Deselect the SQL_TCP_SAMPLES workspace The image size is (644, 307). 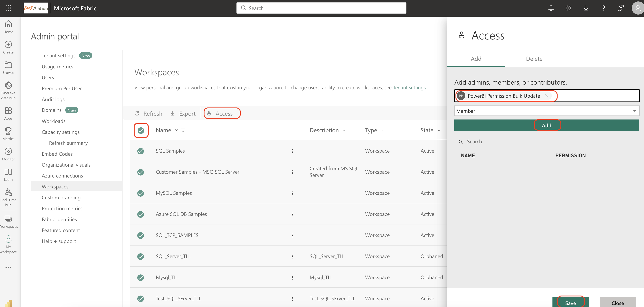[141, 235]
